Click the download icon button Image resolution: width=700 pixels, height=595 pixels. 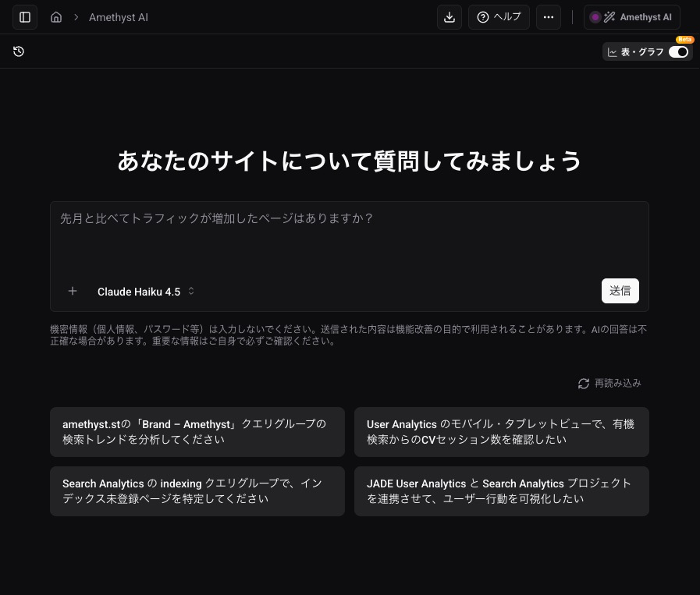[x=449, y=17]
